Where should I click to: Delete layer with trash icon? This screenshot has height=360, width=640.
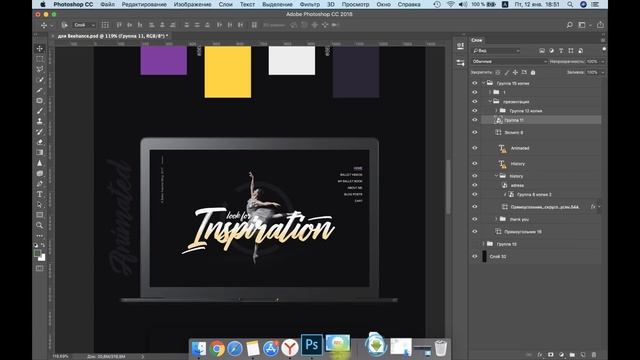point(594,355)
